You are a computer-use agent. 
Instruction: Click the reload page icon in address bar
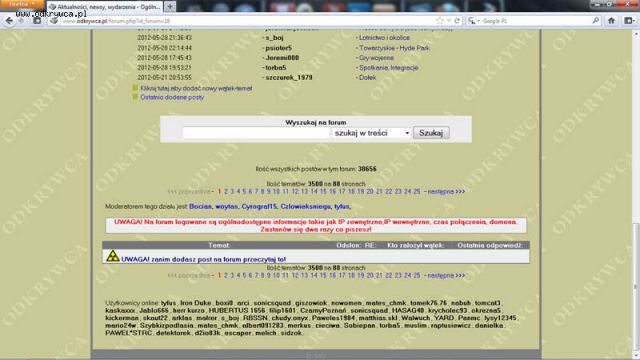(457, 20)
